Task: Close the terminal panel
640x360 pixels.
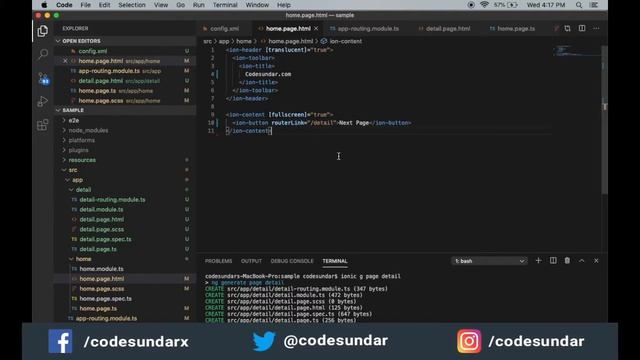Action: (x=596, y=260)
